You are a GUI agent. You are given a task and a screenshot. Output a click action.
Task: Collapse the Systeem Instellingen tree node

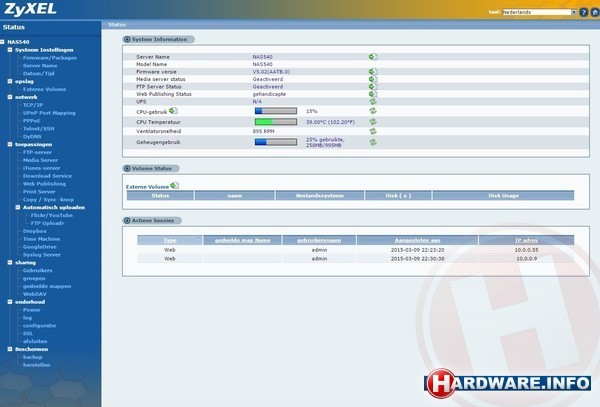tap(10, 49)
